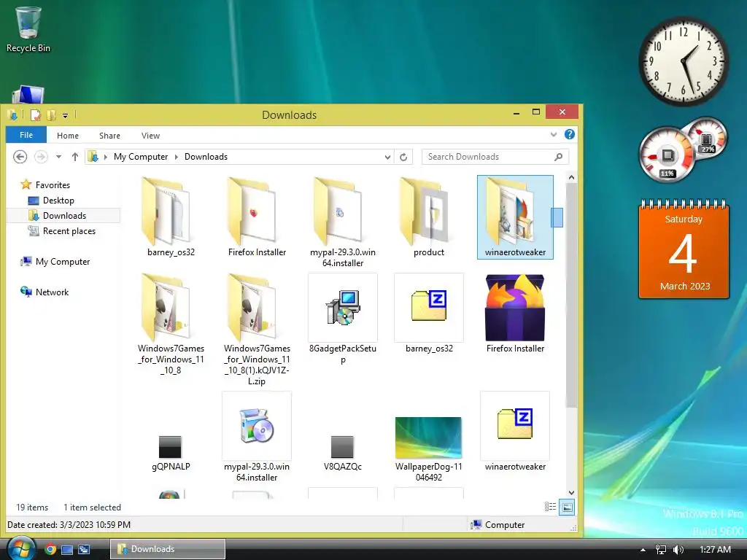Click the Back navigation arrow
This screenshot has height=560, width=747.
(20, 157)
